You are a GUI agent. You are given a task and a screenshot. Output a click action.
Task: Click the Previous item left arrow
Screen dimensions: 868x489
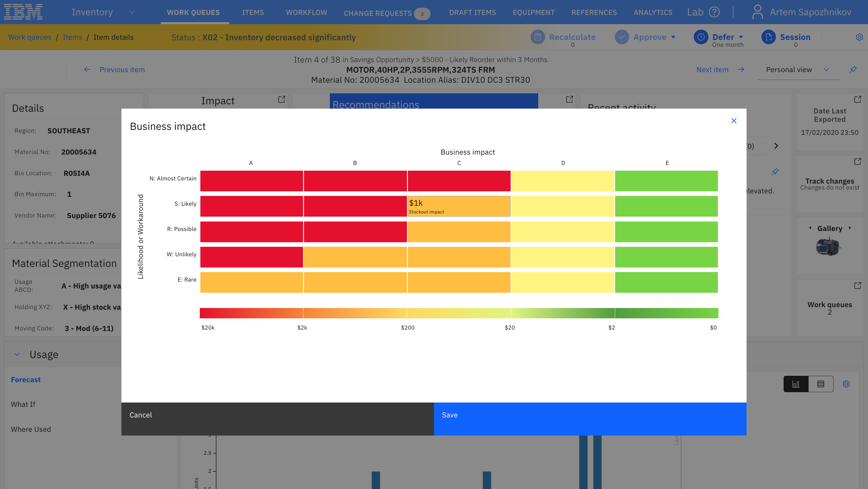pos(87,70)
